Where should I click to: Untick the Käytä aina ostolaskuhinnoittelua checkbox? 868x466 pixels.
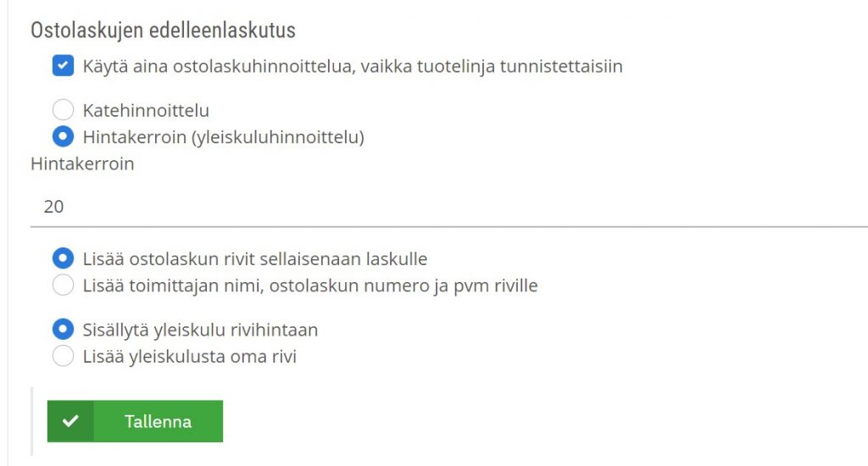(x=63, y=65)
